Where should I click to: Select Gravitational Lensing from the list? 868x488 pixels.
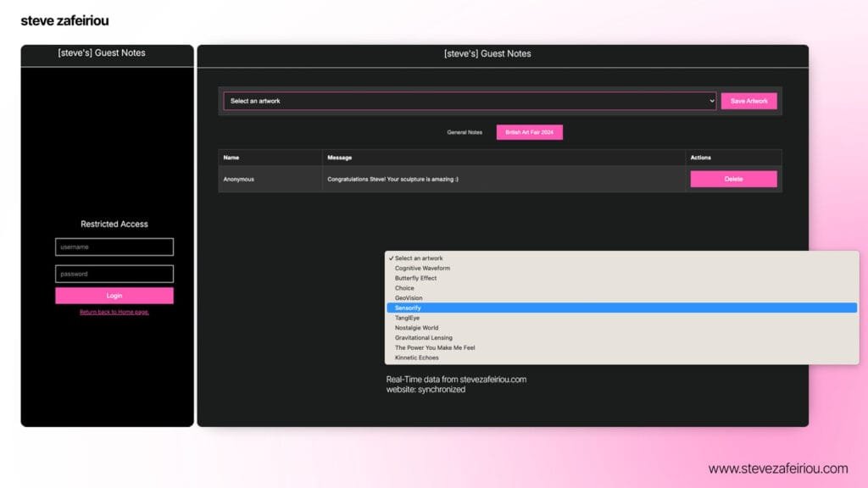622,337
